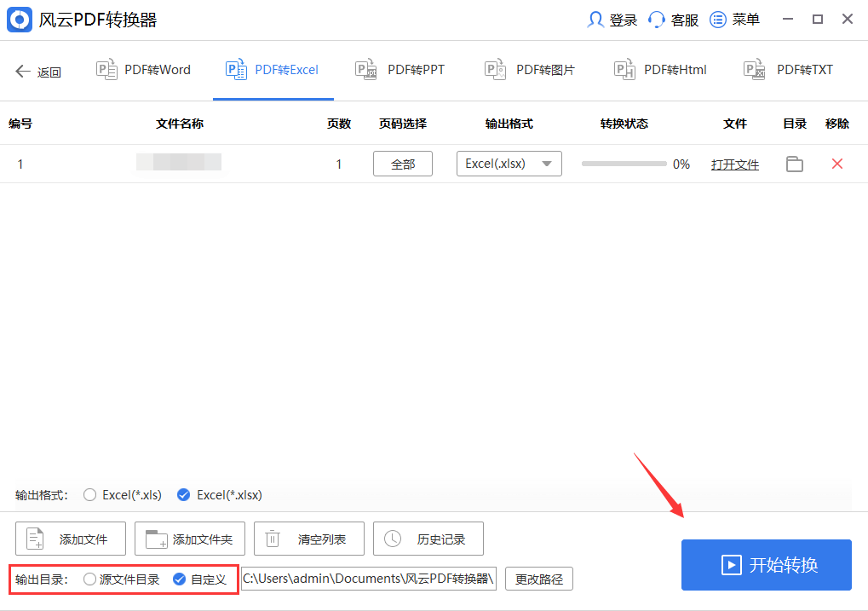Minimize the converter window
Screen dimensions: 868x611
click(x=788, y=20)
